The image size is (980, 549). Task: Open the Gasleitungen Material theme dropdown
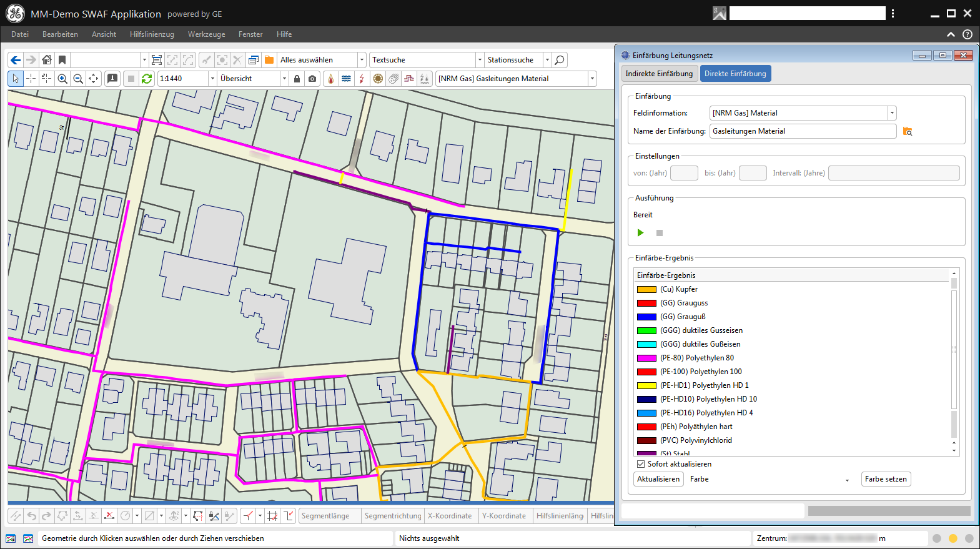(x=591, y=79)
